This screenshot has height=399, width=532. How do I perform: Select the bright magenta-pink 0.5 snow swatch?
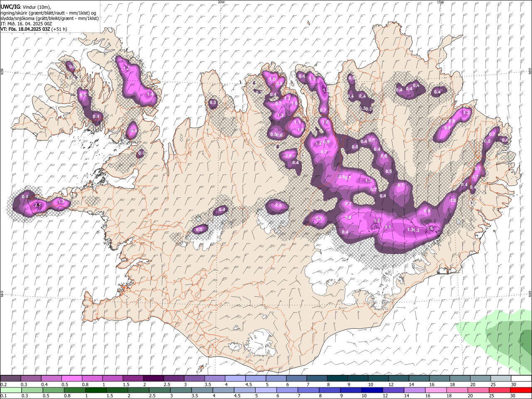(x=71, y=378)
